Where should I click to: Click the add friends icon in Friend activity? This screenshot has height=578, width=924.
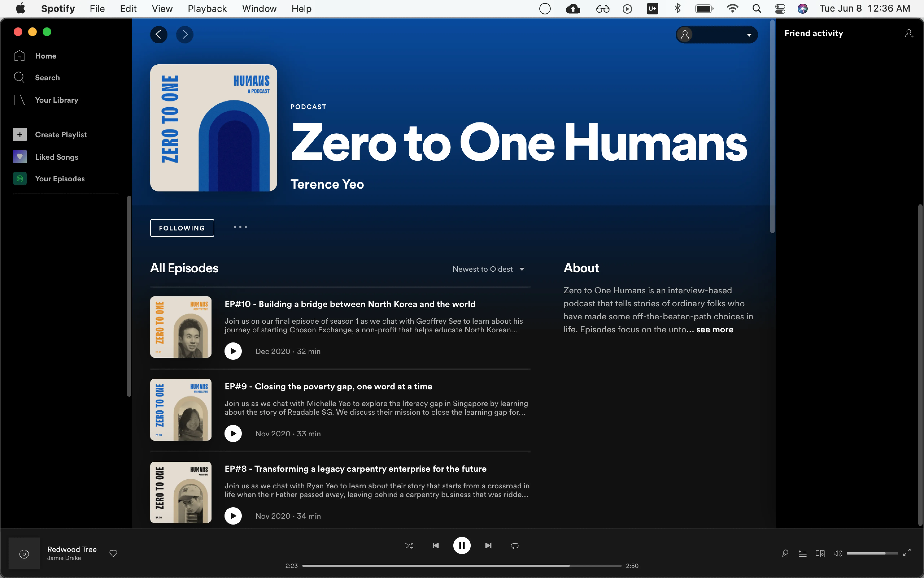pos(909,34)
